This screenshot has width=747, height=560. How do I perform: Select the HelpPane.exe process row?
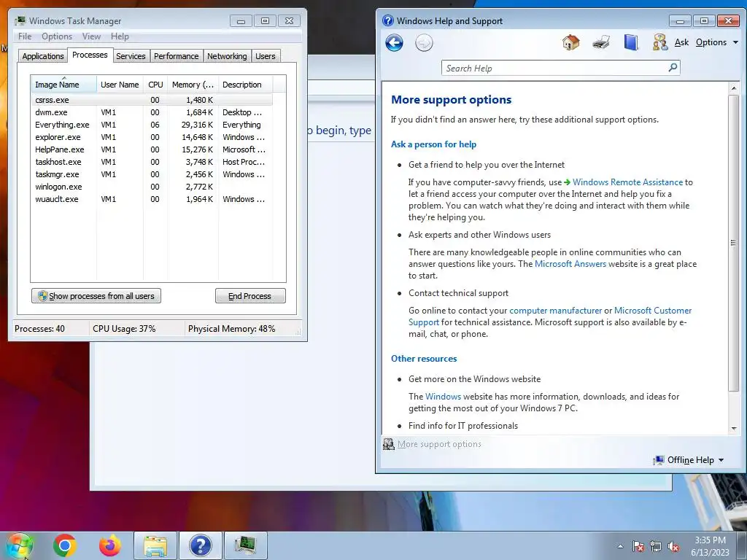(152, 149)
